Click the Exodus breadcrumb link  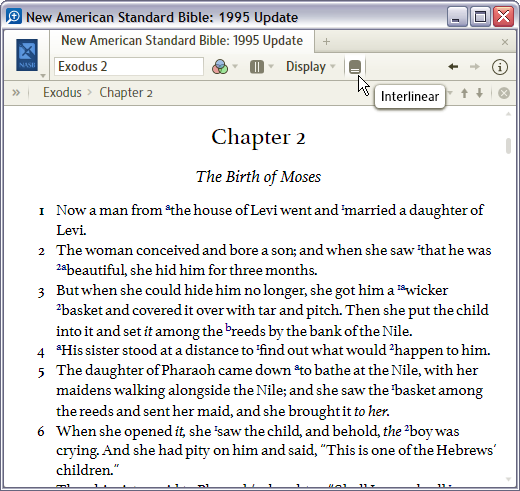(x=62, y=92)
